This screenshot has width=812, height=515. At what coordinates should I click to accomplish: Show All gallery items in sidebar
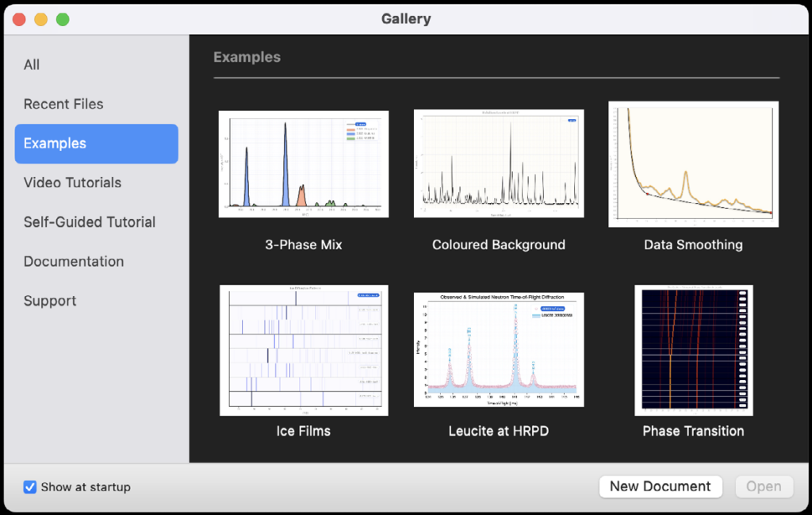tap(32, 65)
